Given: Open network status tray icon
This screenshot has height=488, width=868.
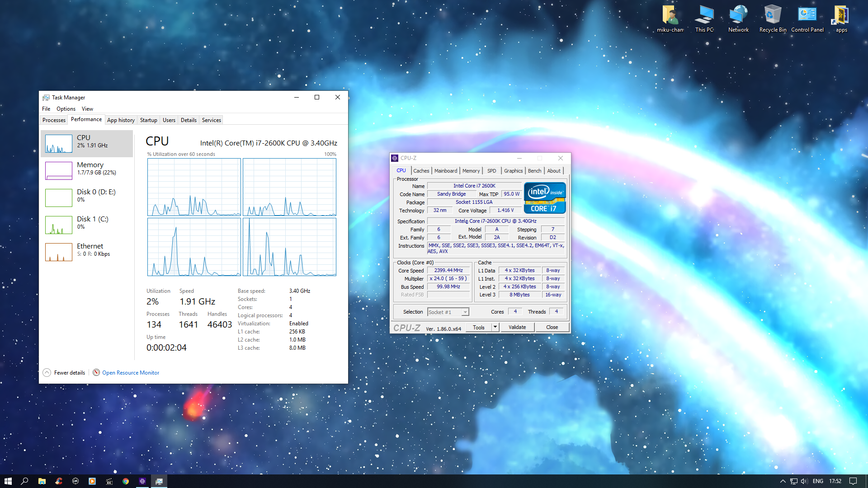Looking at the screenshot, I should pyautogui.click(x=793, y=481).
